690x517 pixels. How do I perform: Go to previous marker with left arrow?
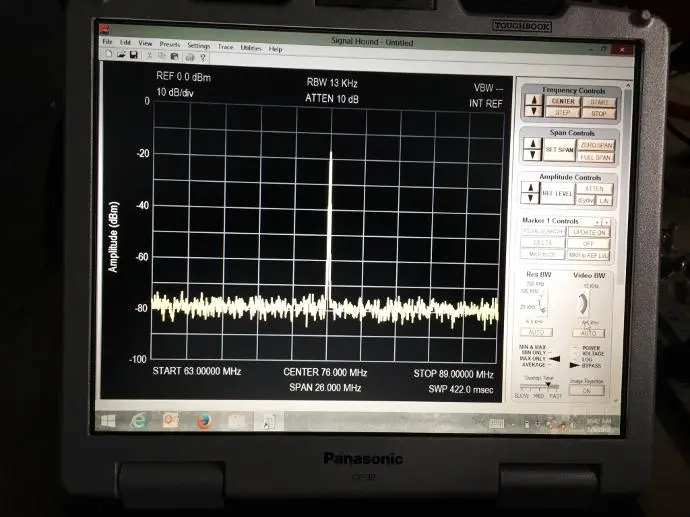pyautogui.click(x=597, y=222)
